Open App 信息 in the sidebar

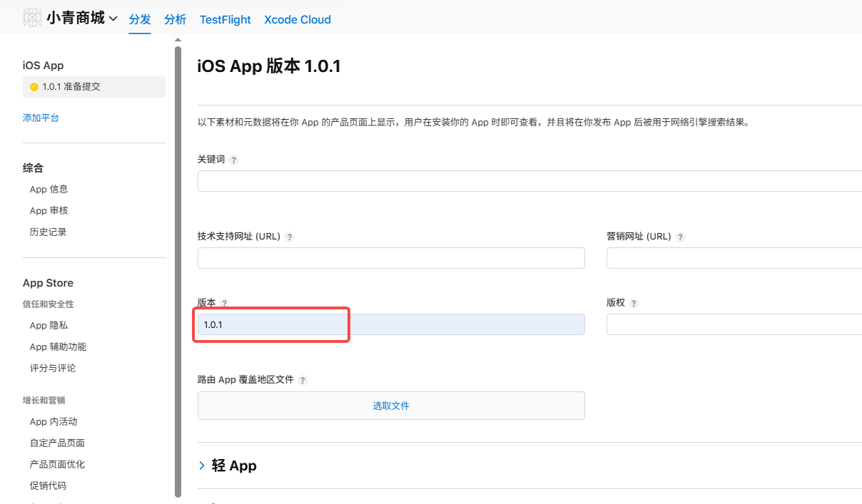[x=49, y=189]
